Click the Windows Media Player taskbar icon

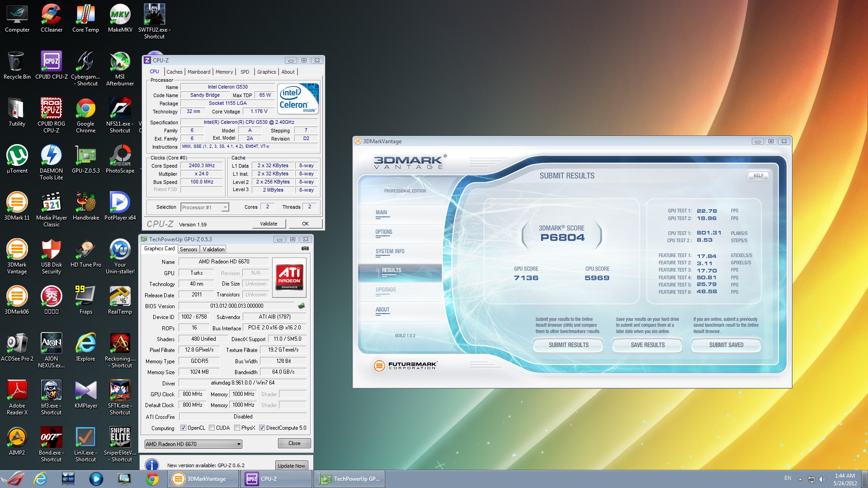(x=96, y=479)
